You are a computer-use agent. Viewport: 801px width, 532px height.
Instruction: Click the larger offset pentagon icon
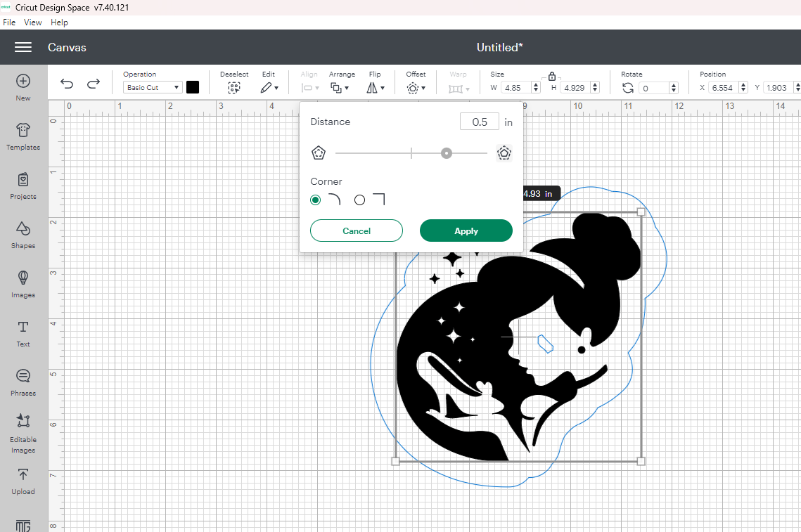pos(504,153)
